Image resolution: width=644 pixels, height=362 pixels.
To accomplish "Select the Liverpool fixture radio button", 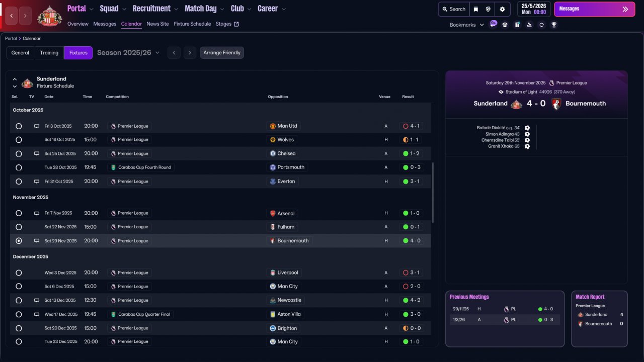I will (x=19, y=273).
